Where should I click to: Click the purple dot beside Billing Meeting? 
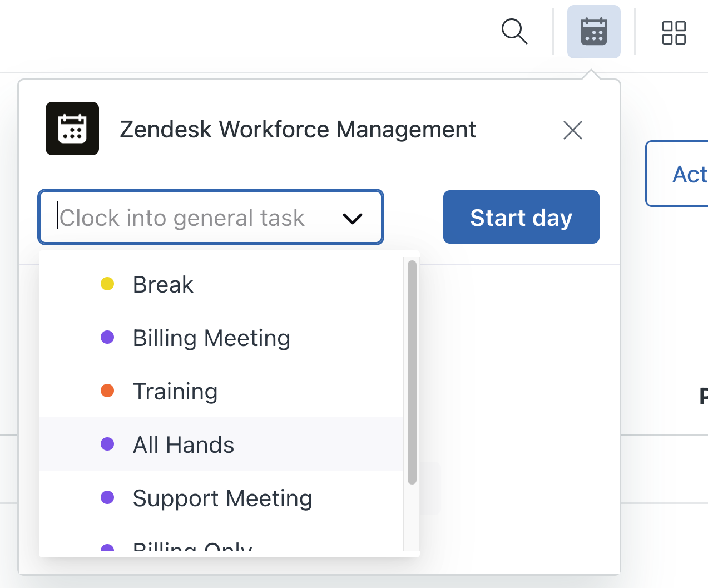[107, 338]
